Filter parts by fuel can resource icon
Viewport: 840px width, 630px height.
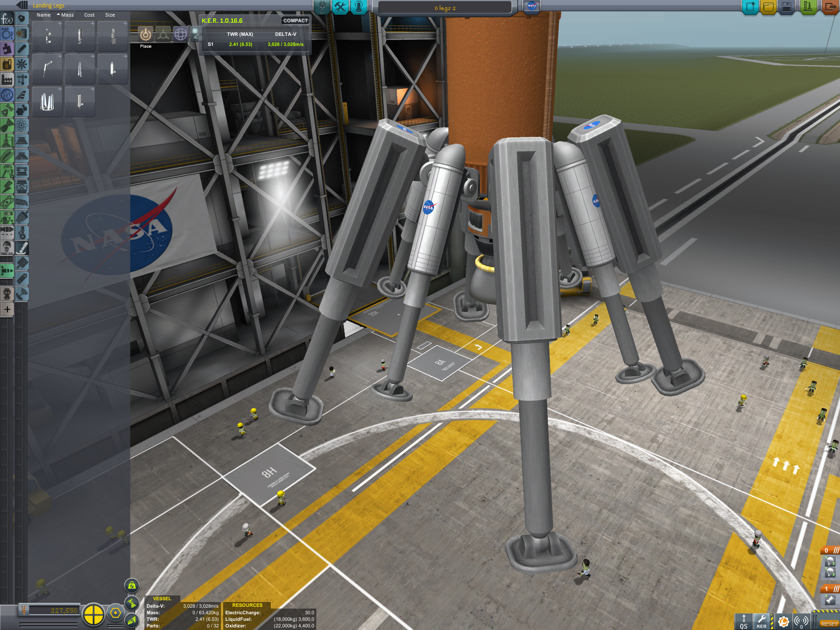(x=7, y=64)
